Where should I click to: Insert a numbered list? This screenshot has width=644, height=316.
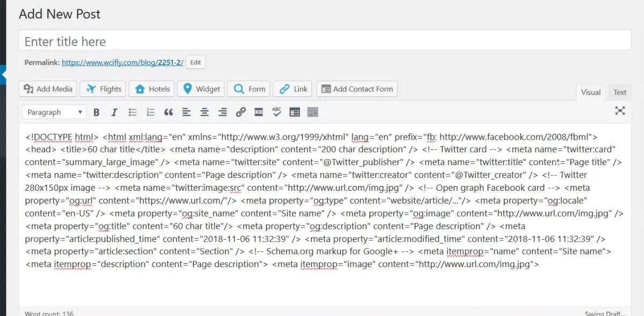[x=151, y=112]
